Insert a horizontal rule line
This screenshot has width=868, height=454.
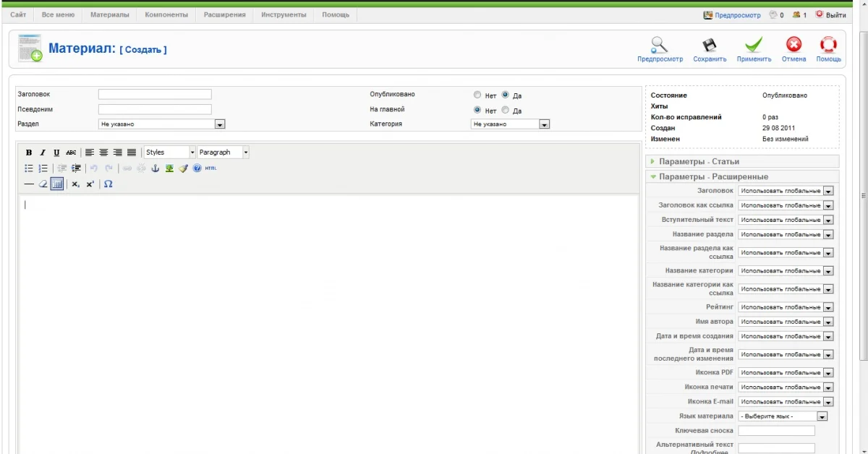pos(29,184)
